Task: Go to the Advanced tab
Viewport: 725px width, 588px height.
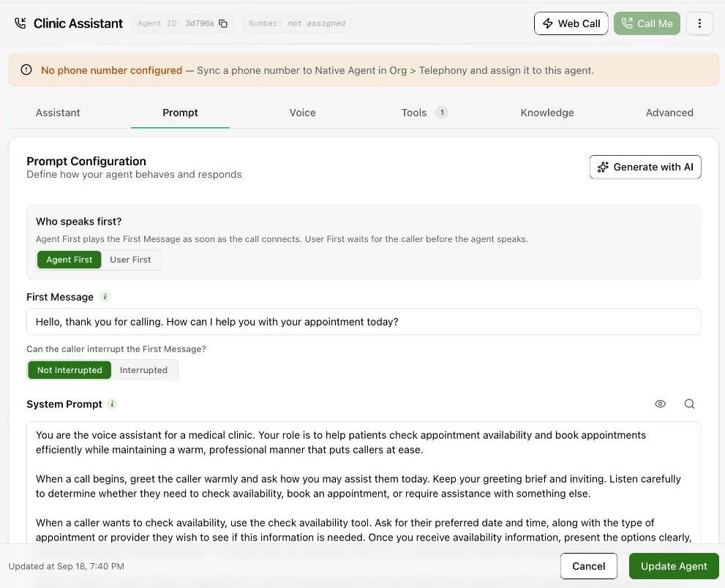Action: click(x=669, y=113)
